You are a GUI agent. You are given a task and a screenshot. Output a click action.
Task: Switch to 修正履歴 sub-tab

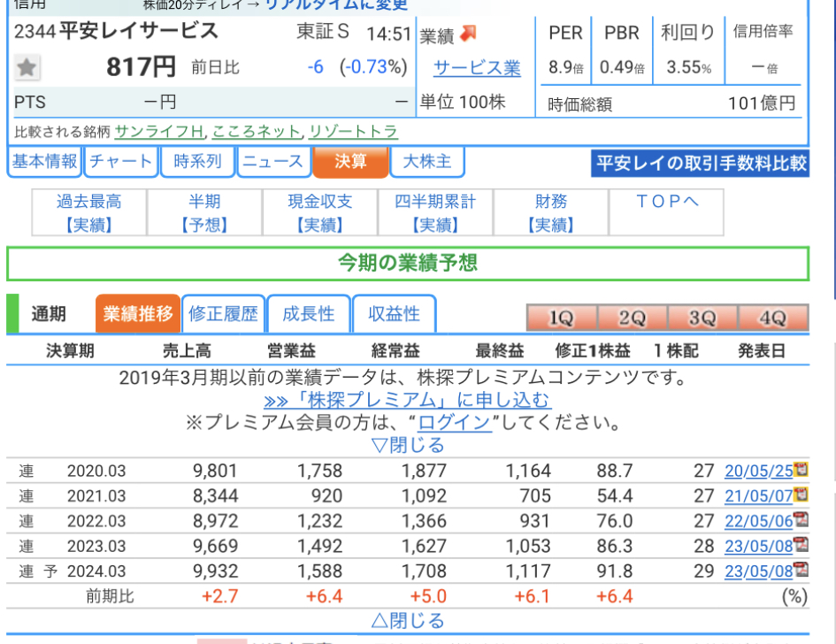click(x=224, y=314)
